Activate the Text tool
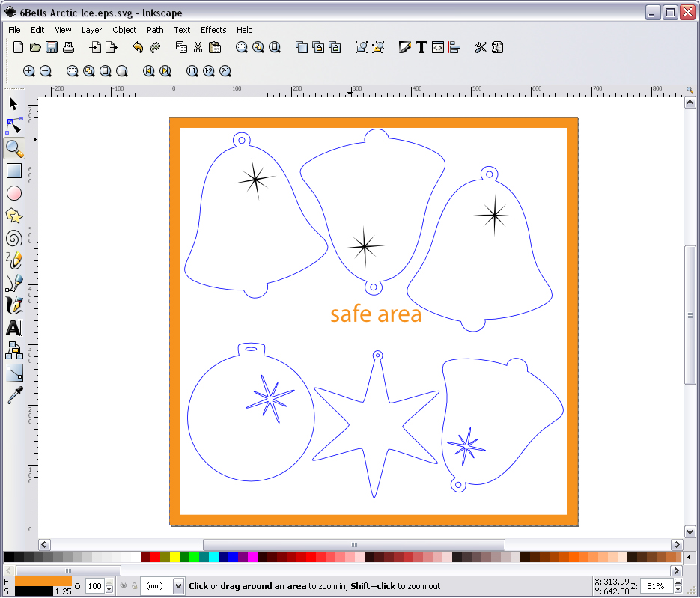 coord(13,328)
